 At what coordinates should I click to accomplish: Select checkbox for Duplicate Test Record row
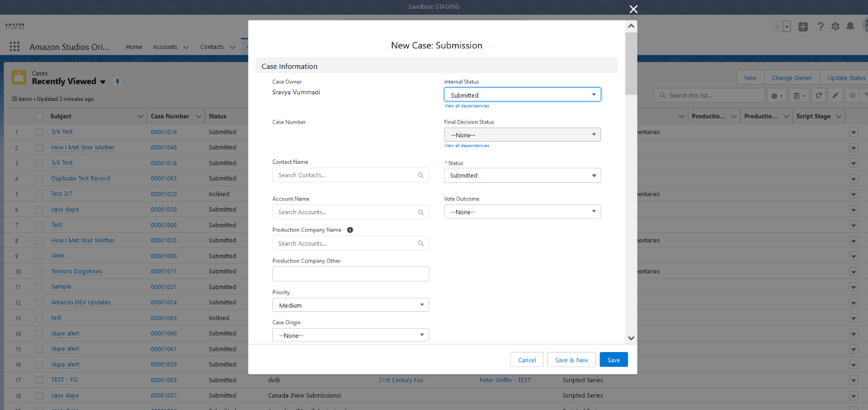pyautogui.click(x=39, y=179)
